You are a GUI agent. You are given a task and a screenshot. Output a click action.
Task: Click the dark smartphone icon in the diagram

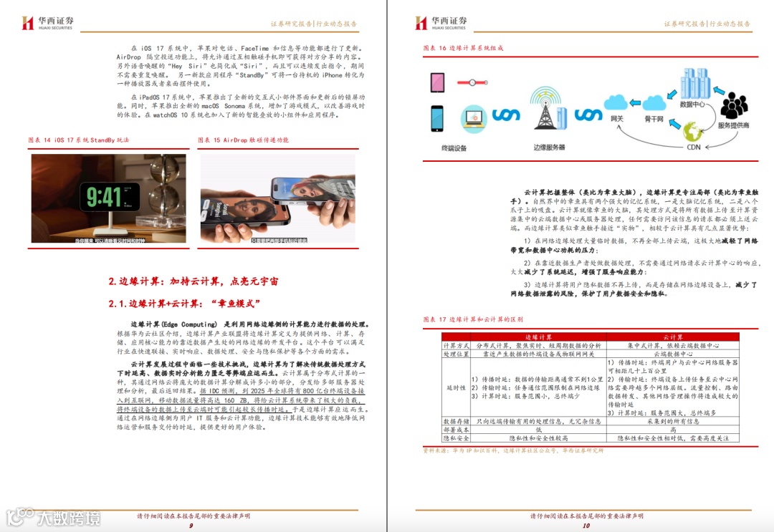pyautogui.click(x=437, y=118)
